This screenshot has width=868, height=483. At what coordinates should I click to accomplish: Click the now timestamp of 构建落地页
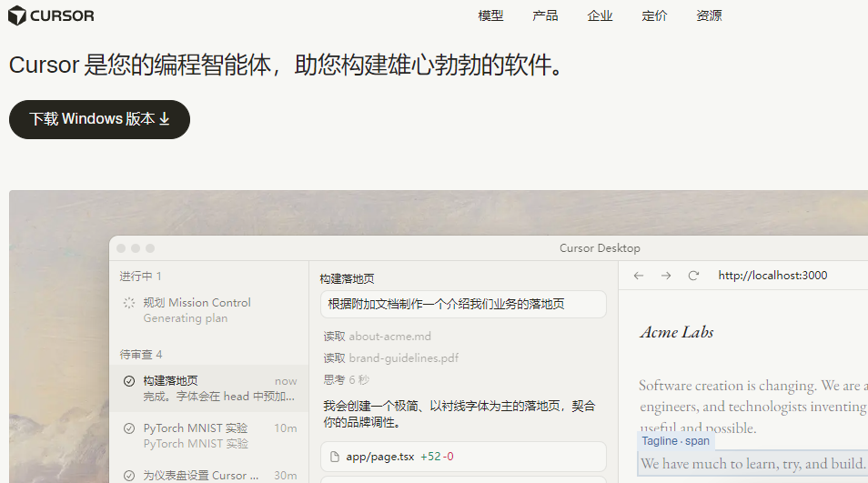coord(286,381)
